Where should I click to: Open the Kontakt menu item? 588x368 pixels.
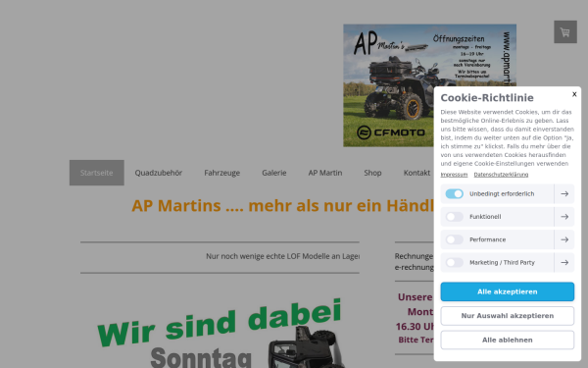(x=416, y=173)
